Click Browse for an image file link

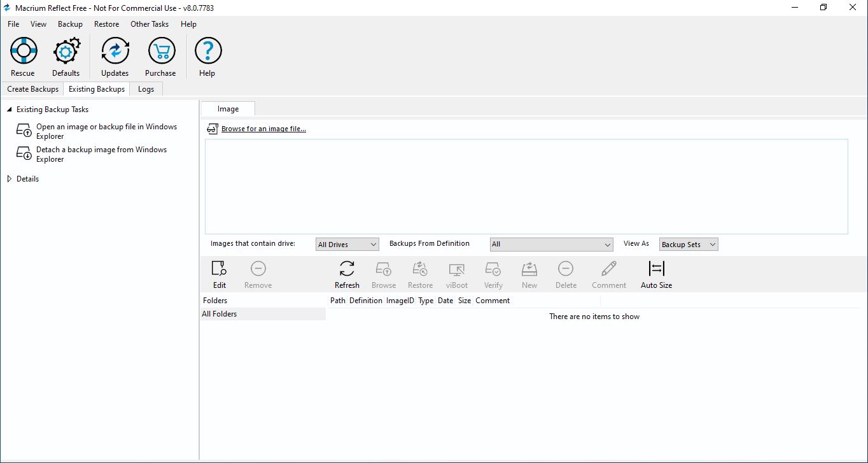point(263,129)
